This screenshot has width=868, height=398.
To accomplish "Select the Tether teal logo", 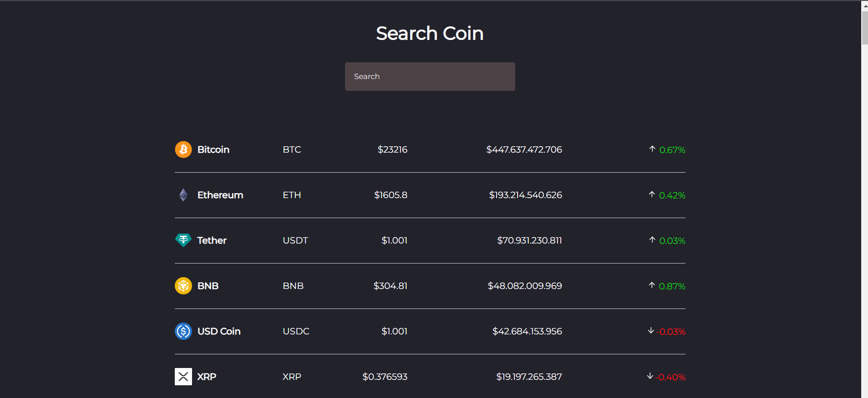I will [183, 240].
